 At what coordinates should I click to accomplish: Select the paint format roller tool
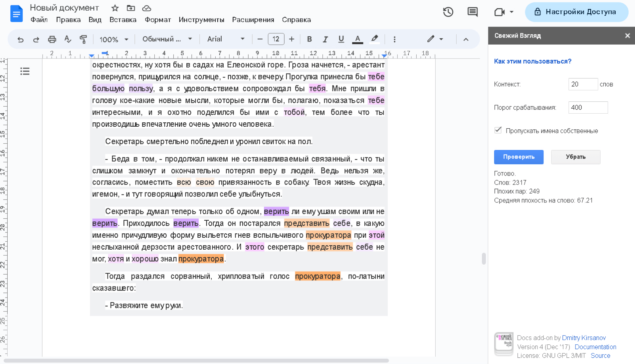83,40
